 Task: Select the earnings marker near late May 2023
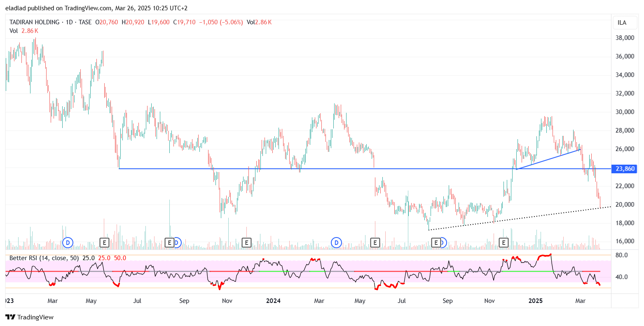pos(104,243)
